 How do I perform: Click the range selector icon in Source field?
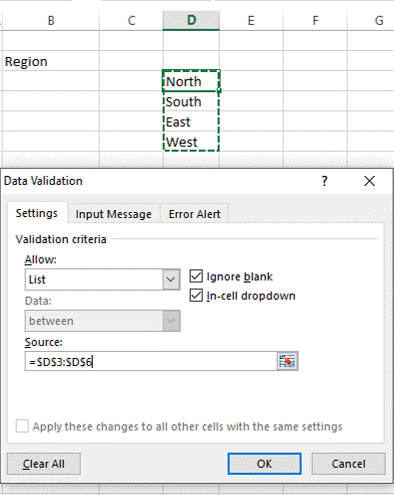(287, 361)
